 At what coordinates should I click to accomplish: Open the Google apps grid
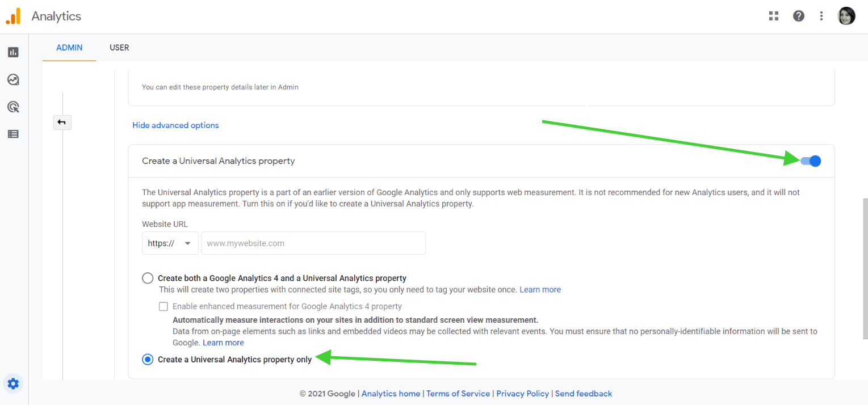[774, 16]
